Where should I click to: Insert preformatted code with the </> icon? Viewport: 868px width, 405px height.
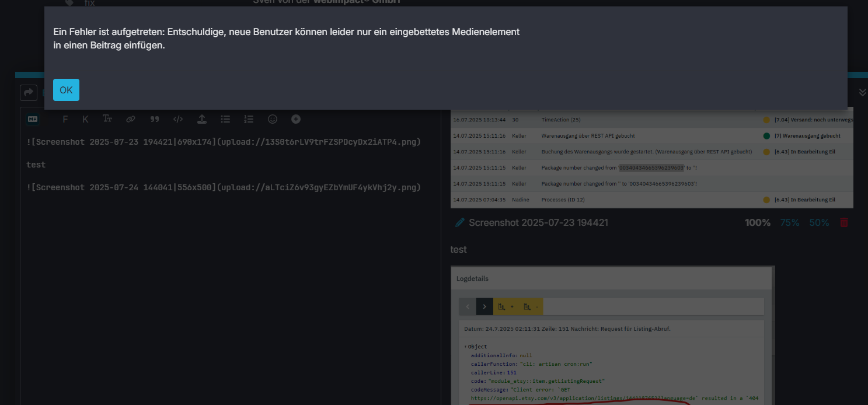pos(178,119)
